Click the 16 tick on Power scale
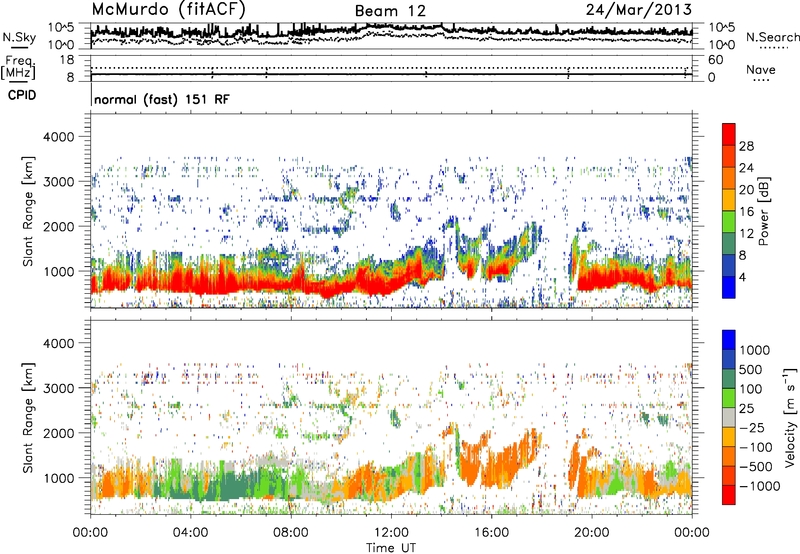This screenshot has height=554, width=800. [746, 212]
